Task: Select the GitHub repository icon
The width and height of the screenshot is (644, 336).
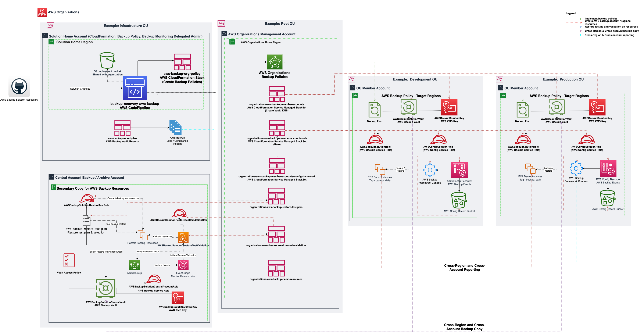Action: click(19, 87)
